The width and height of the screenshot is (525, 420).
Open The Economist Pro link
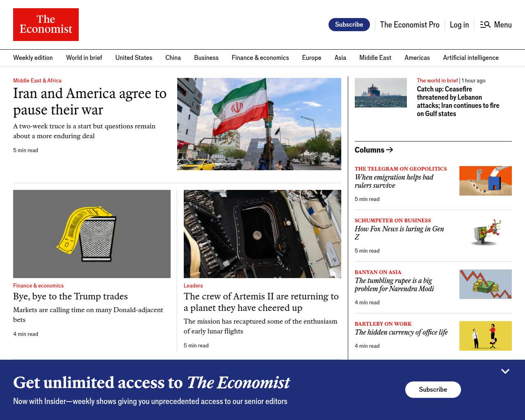click(410, 25)
